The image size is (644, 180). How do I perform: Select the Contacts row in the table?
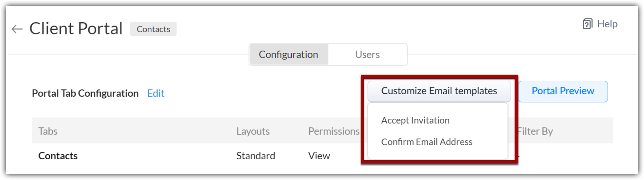pyautogui.click(x=58, y=156)
